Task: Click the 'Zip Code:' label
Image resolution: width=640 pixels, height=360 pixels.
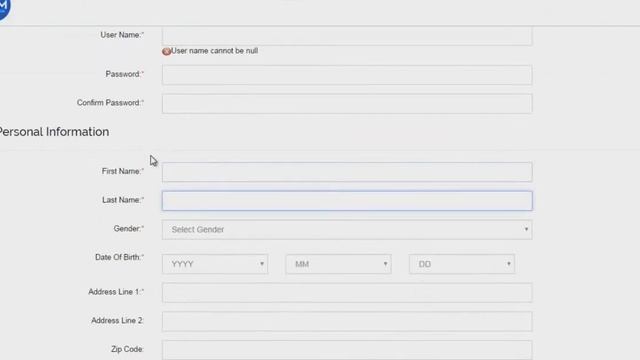Action: [127, 349]
